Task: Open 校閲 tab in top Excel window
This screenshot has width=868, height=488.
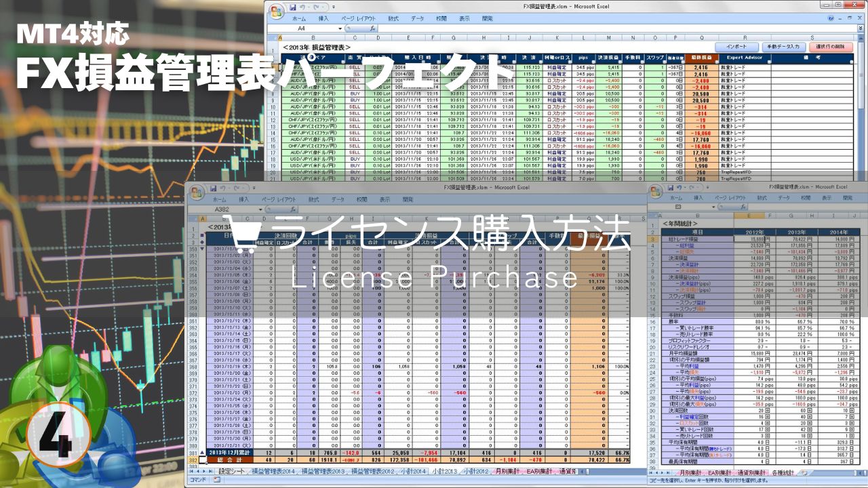Action: pyautogui.click(x=441, y=18)
